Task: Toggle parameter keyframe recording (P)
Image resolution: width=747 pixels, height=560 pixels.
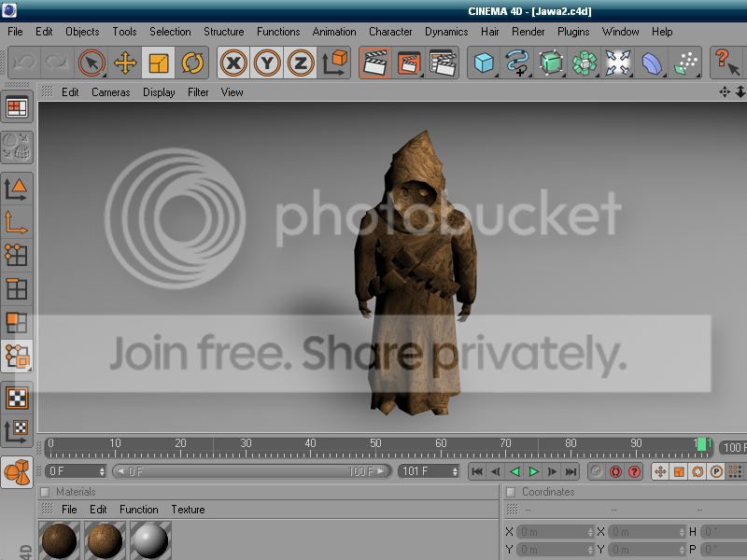Action: 716,471
